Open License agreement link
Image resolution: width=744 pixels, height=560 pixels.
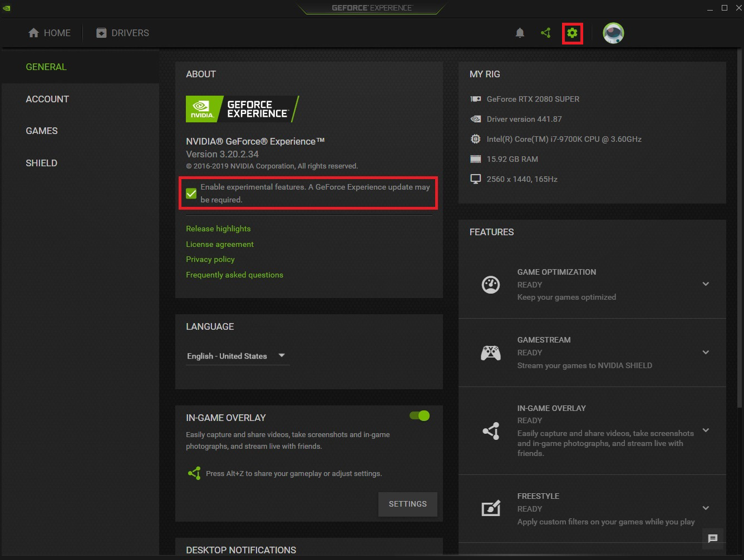pos(220,244)
